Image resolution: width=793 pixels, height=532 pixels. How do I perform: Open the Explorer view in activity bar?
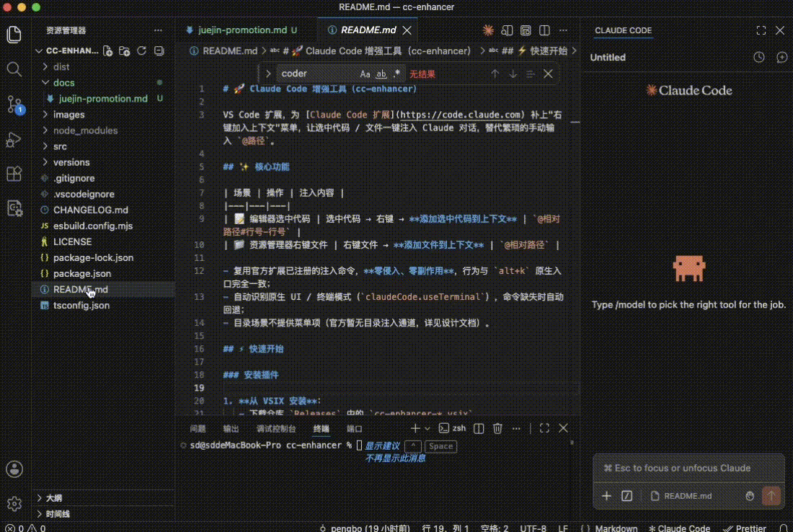[14, 35]
